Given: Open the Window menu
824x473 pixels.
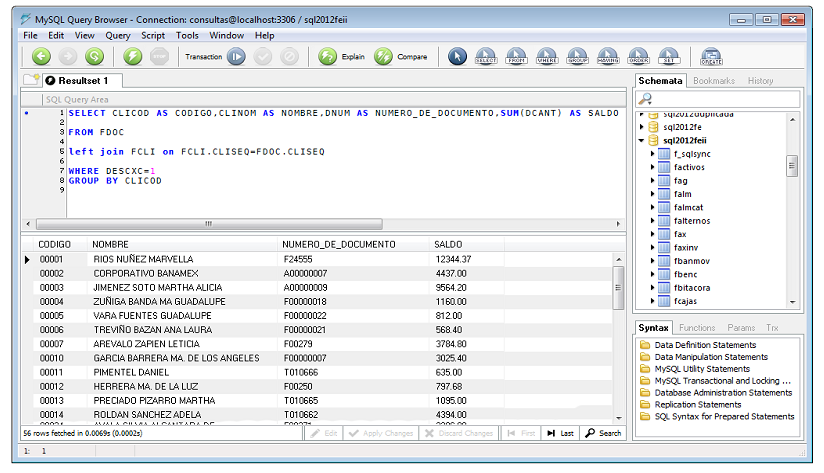Looking at the screenshot, I should pyautogui.click(x=226, y=35).
